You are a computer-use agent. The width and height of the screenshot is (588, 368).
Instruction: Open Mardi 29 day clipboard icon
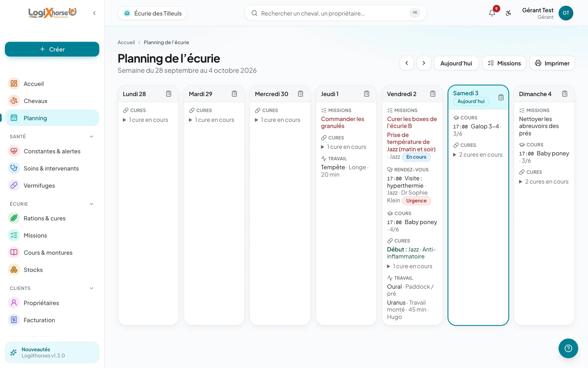tap(234, 94)
